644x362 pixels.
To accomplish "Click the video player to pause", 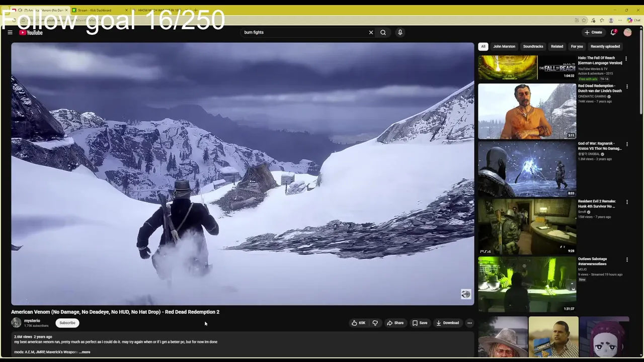I will [x=243, y=173].
